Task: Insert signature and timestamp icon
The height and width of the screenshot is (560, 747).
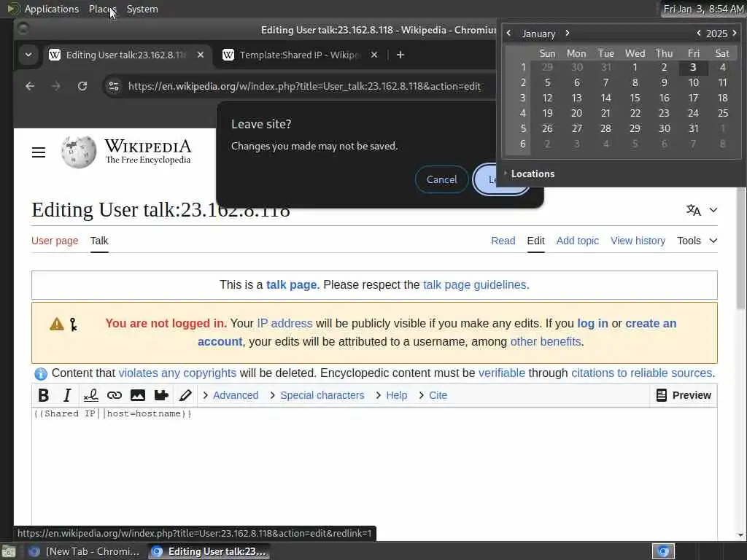Action: click(x=90, y=395)
